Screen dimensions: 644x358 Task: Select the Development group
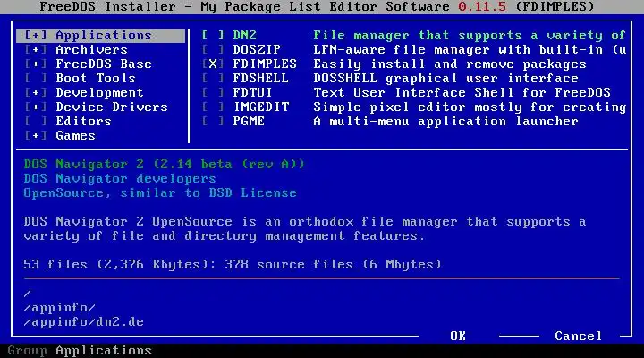click(100, 93)
